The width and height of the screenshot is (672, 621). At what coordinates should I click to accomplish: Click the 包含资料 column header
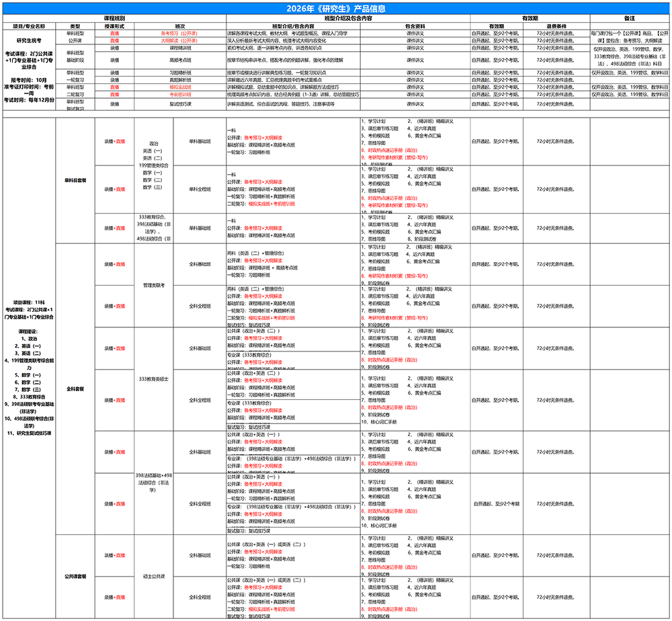pyautogui.click(x=415, y=26)
